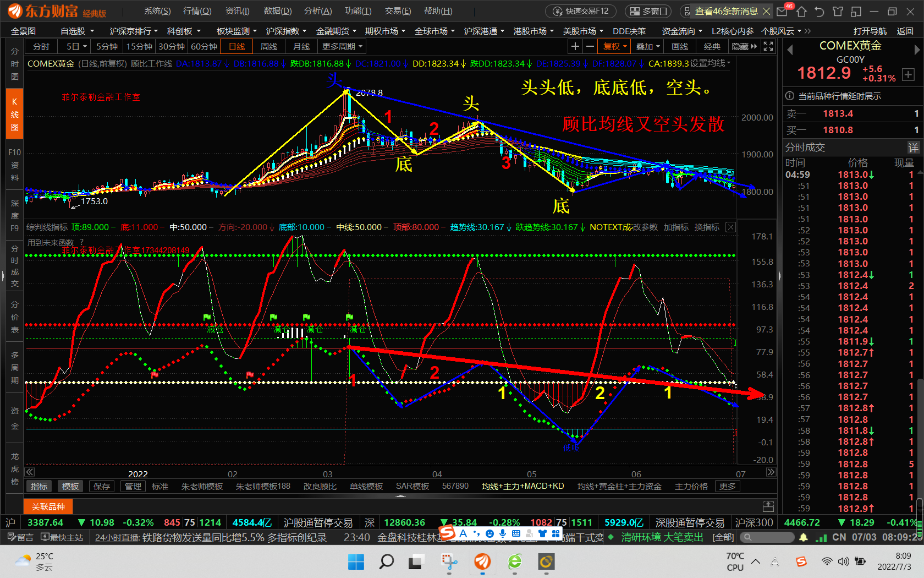Open the 复权 dropdown

click(615, 47)
